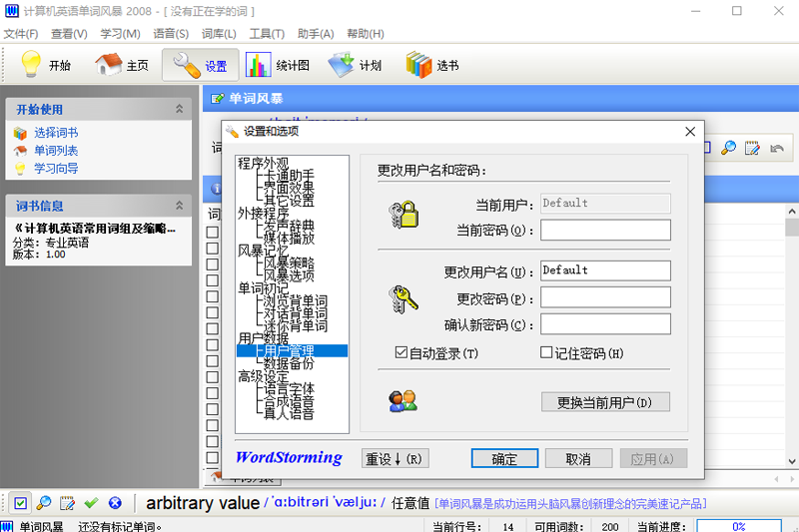Screen dimensions: 799x532
Task: Select 界面效果 in settings tree
Action: pyautogui.click(x=289, y=188)
